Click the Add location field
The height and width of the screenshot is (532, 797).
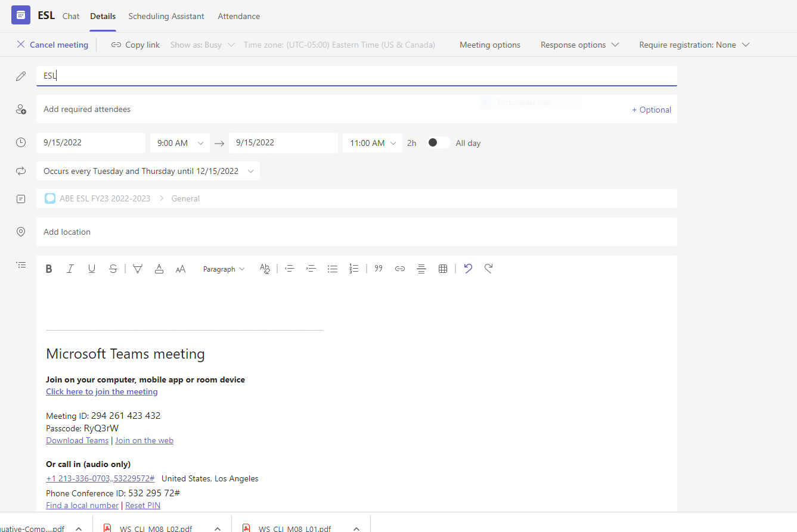click(x=356, y=232)
